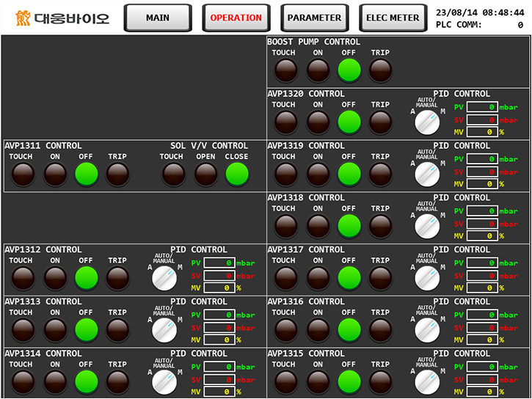The height and width of the screenshot is (399, 532).
Task: Edit the AVP1317 SV setpoint field
Action: [x=482, y=276]
